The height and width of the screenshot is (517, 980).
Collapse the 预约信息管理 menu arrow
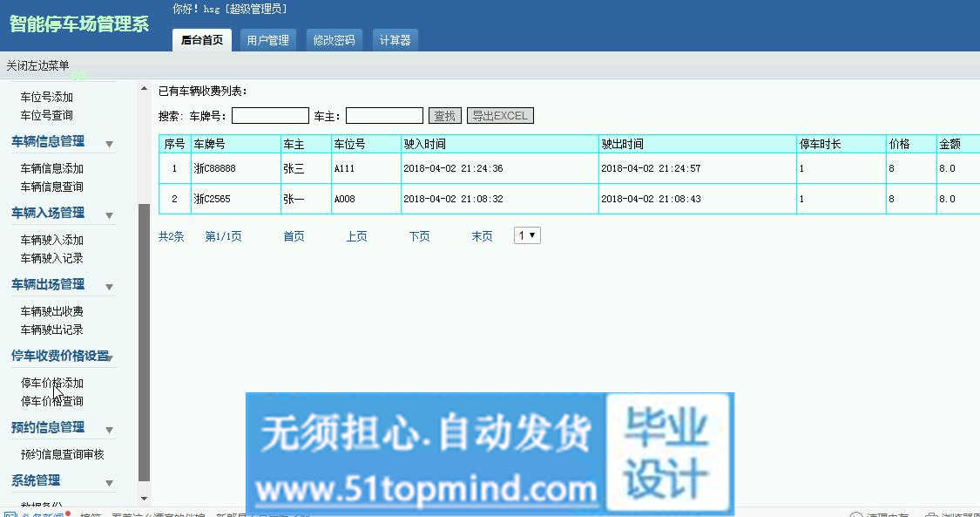click(110, 430)
